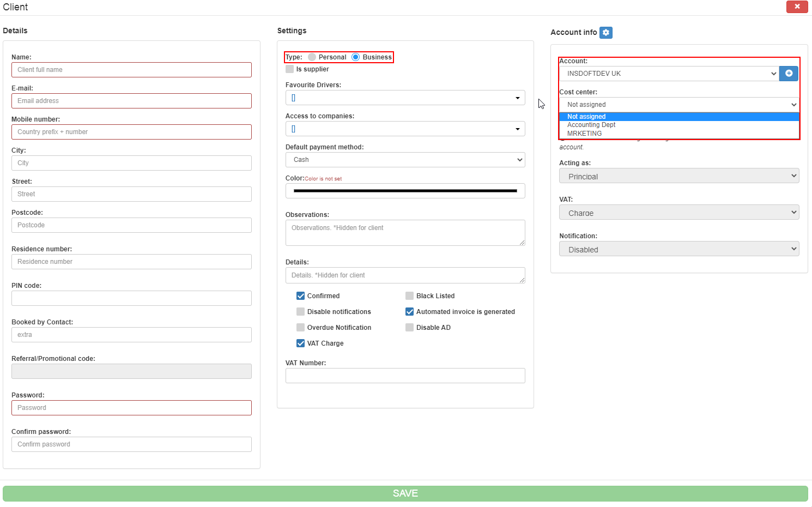The width and height of the screenshot is (812, 507).
Task: Toggle Automated invoice is generated checkbox
Action: 409,312
